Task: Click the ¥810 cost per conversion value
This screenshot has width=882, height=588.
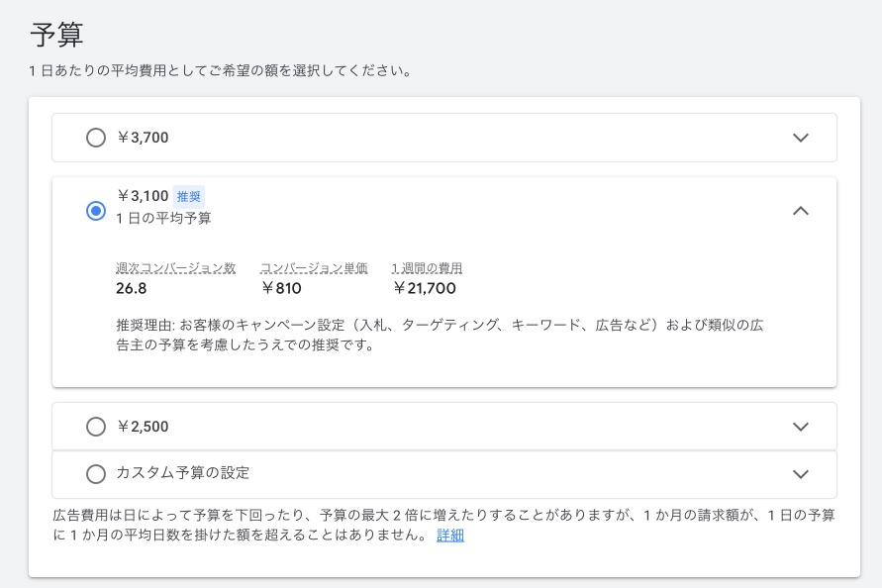Action: [x=281, y=289]
